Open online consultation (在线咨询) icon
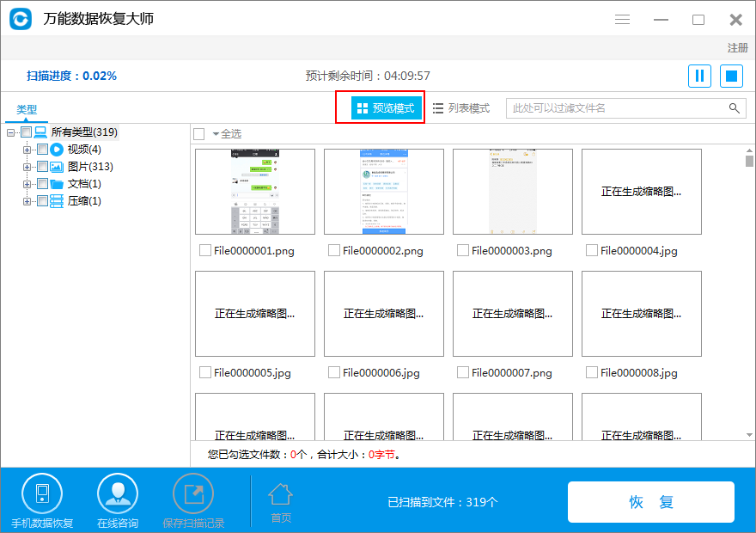Viewport: 756px width, 533px height. click(118, 493)
